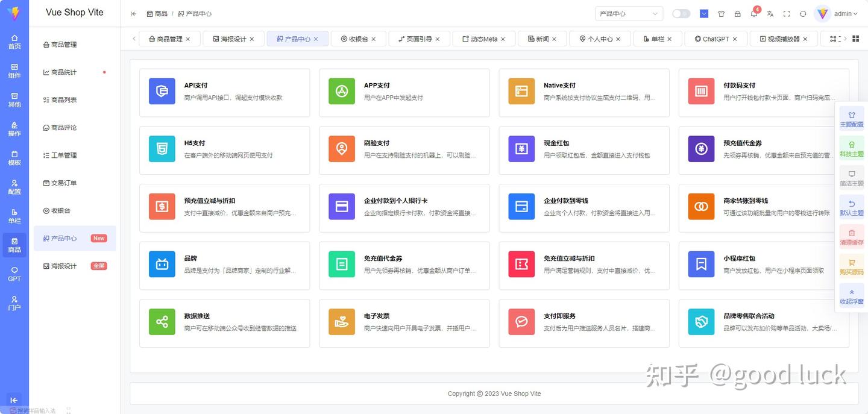
Task: Open 操作 in the left rail
Action: click(14, 129)
